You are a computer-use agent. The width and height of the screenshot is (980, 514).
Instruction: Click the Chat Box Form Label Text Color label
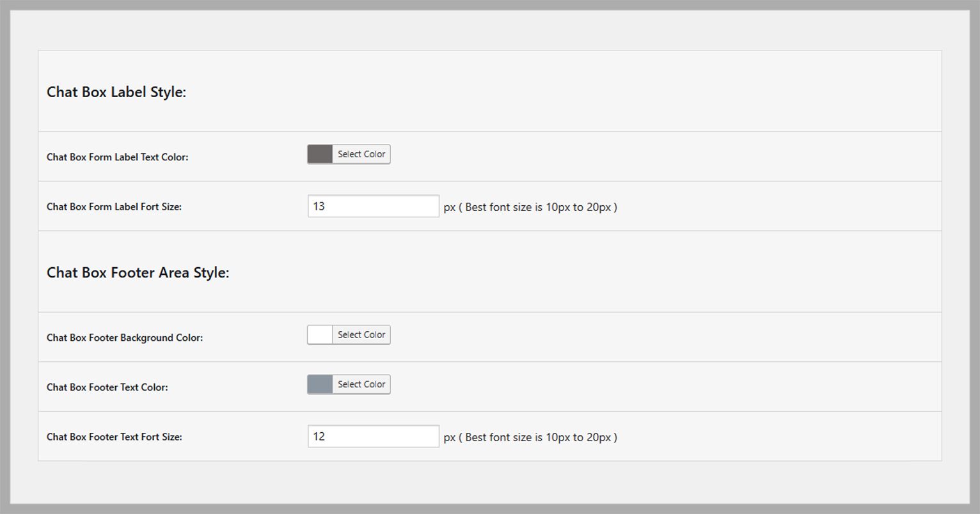[118, 157]
